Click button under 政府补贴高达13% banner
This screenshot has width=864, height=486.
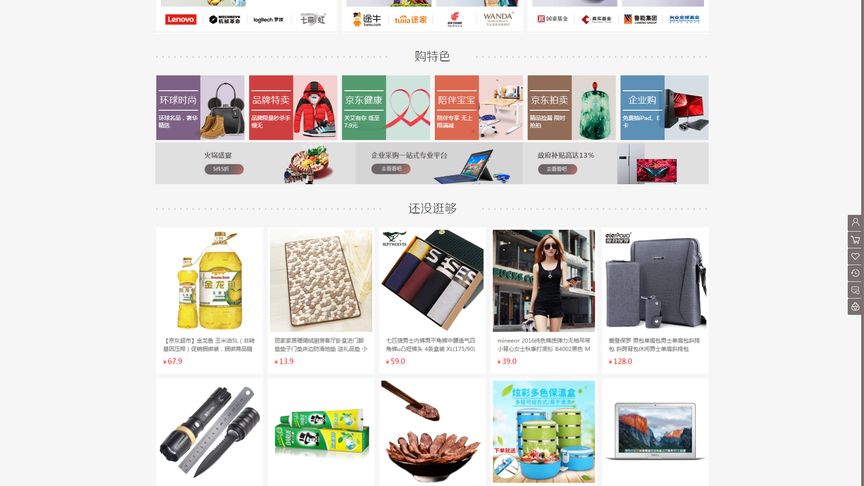pyautogui.click(x=557, y=169)
